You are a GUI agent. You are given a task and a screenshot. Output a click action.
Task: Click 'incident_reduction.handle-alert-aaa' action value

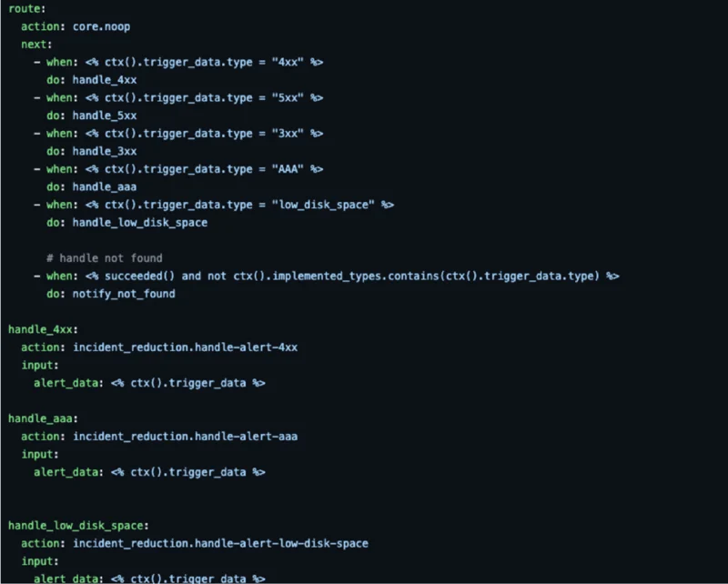click(x=185, y=436)
